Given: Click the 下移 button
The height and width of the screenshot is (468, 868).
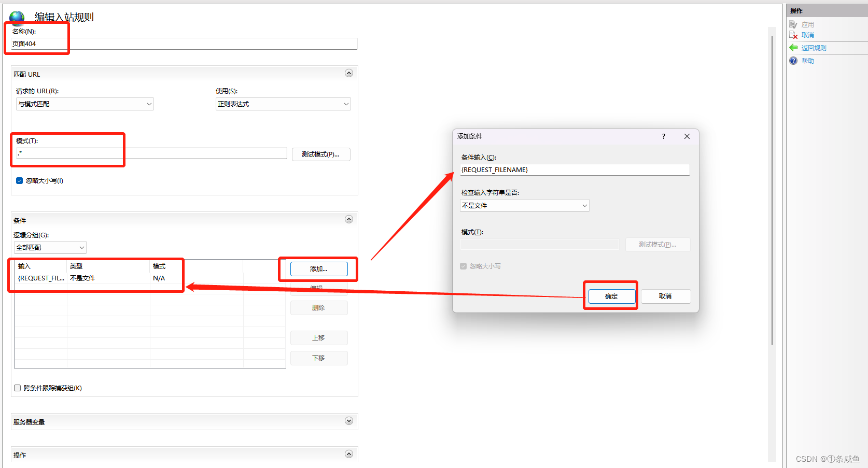Looking at the screenshot, I should 319,358.
